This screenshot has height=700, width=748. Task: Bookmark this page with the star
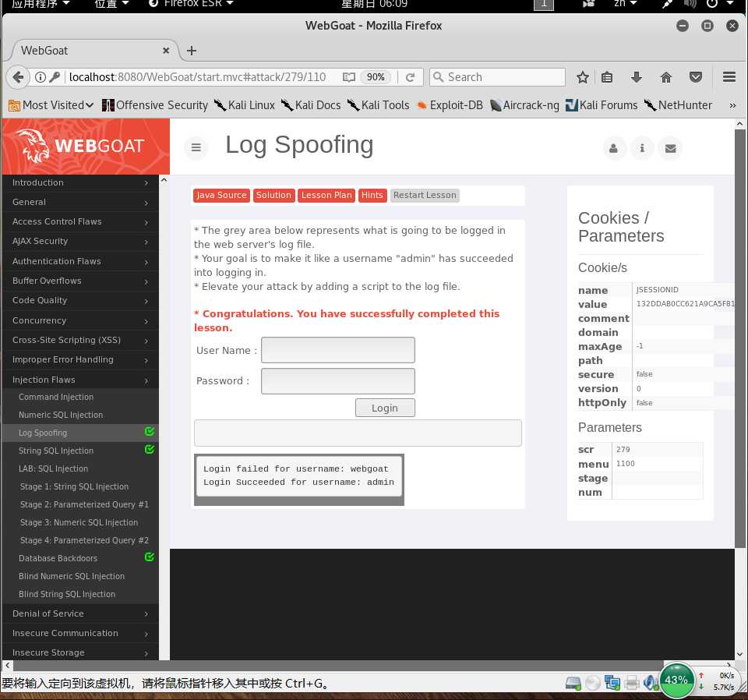click(x=582, y=77)
